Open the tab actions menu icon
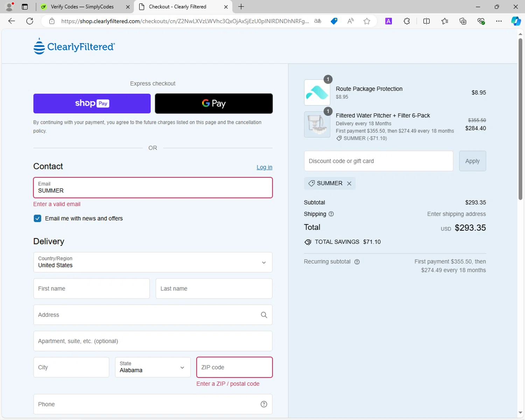Viewport: 525px width, 420px height. click(x=25, y=7)
